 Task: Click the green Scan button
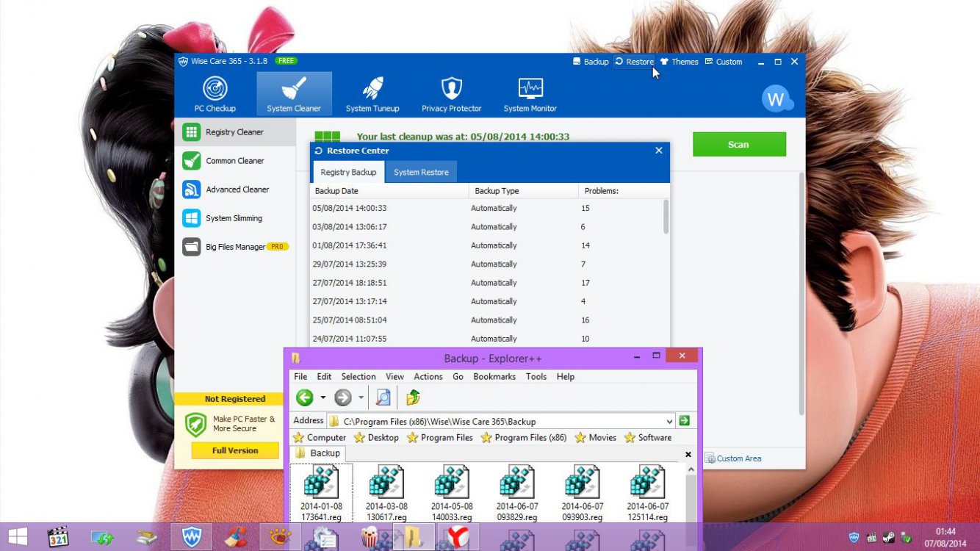click(739, 144)
